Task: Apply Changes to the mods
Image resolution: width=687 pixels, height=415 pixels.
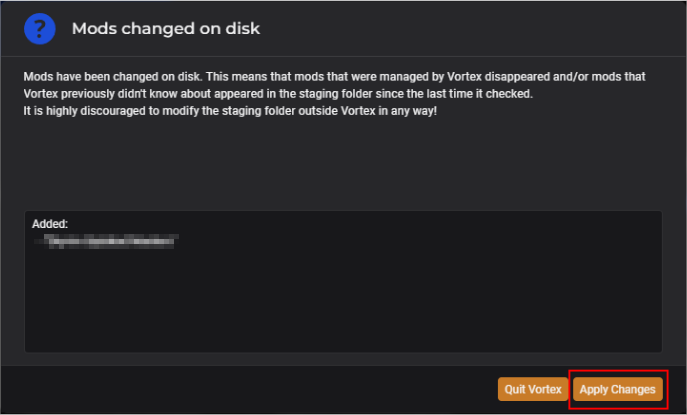Action: click(617, 389)
